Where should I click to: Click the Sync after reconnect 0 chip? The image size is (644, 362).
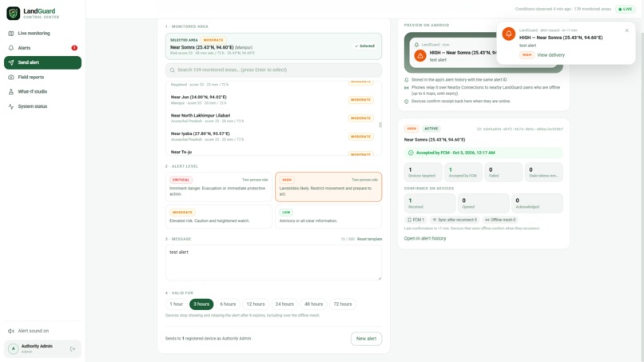tap(455, 220)
